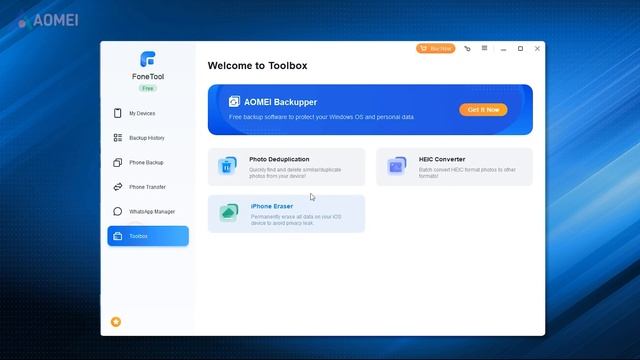Select Phone Backup sidebar item
Screen dimensions: 640x360
point(148,162)
